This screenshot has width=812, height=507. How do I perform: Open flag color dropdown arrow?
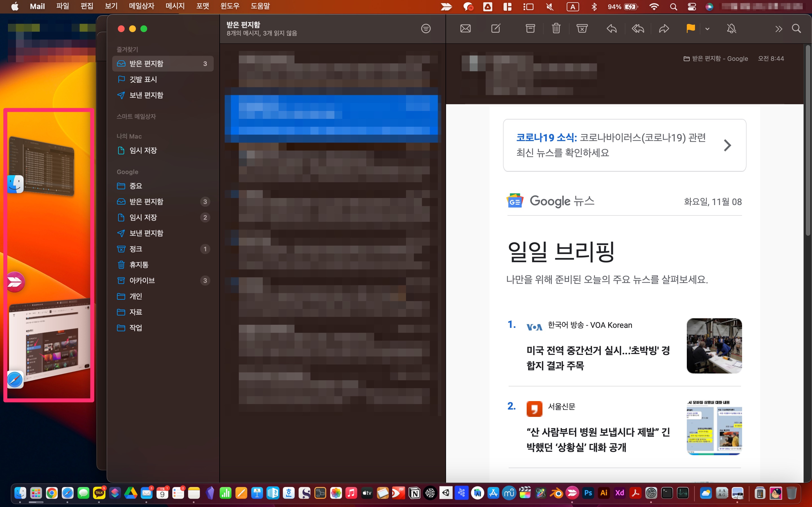[707, 29]
